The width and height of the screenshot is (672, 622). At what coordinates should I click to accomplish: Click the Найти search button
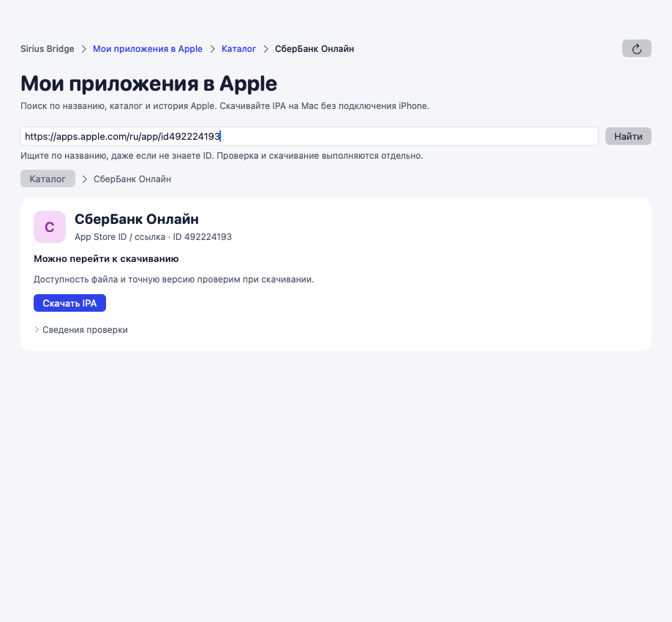coord(628,136)
